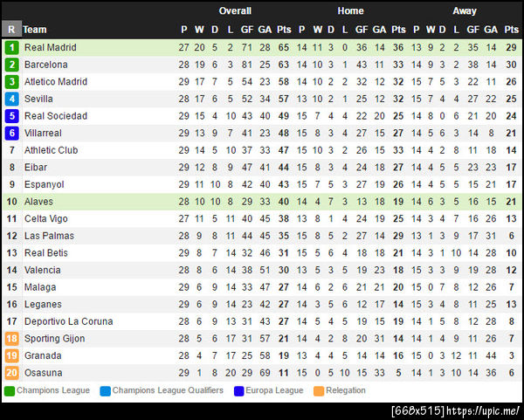This screenshot has width=524, height=420.
Task: Click Osasuna's rank 20 badge
Action: [11, 373]
